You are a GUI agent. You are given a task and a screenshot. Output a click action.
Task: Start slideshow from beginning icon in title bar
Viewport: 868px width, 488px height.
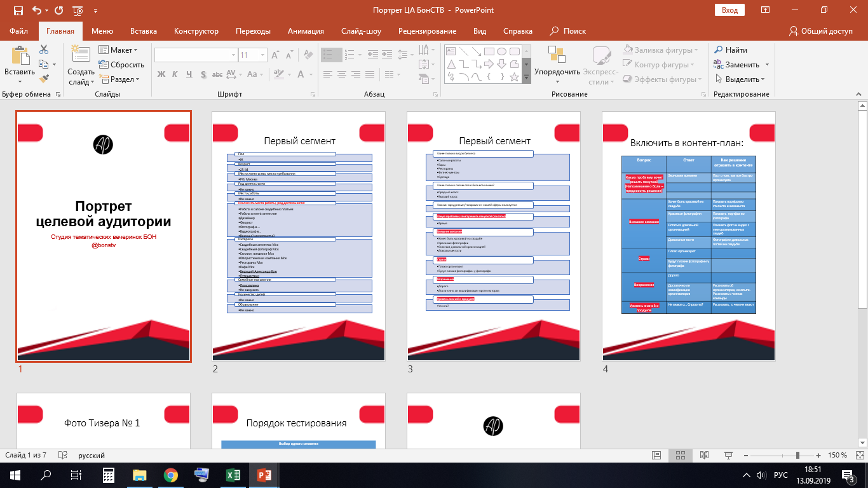[x=78, y=10]
